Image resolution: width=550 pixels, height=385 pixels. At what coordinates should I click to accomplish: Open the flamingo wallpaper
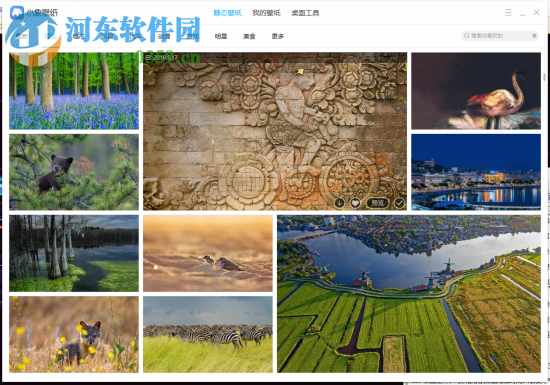click(476, 91)
